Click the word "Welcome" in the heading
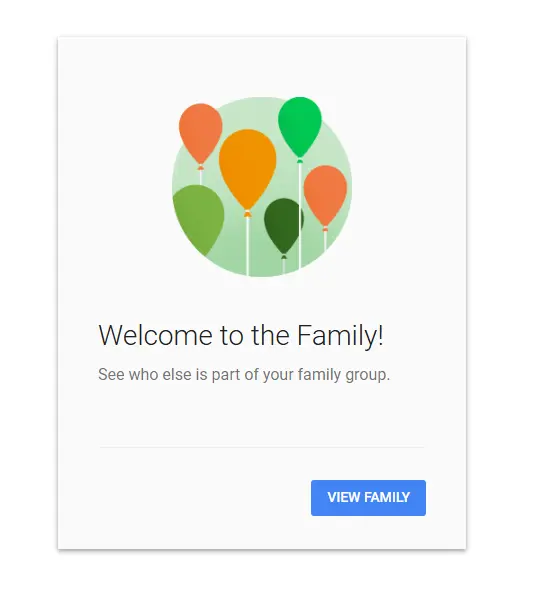Image resolution: width=559 pixels, height=614 pixels. tap(155, 335)
